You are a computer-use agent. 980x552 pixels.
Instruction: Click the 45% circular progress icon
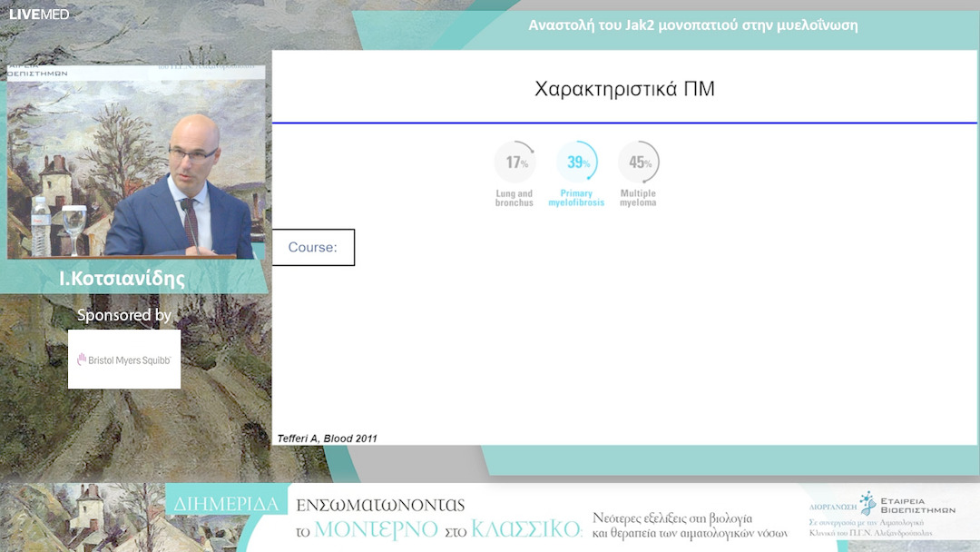(x=639, y=163)
